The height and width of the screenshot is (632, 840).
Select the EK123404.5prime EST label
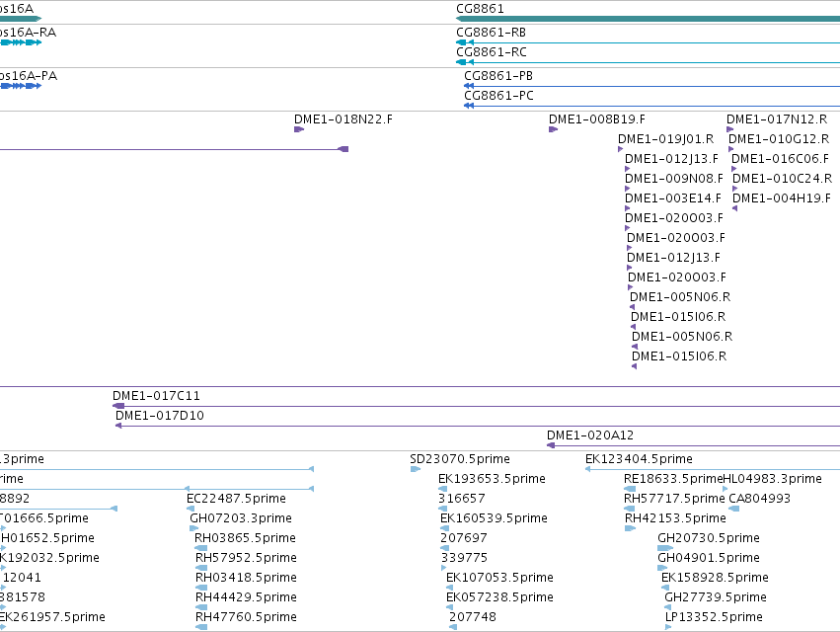pos(639,459)
